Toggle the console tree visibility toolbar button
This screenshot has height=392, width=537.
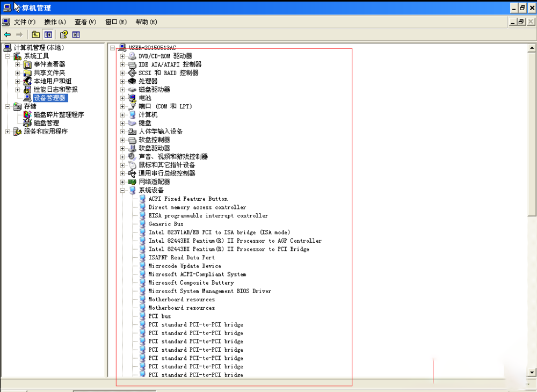[x=48, y=34]
